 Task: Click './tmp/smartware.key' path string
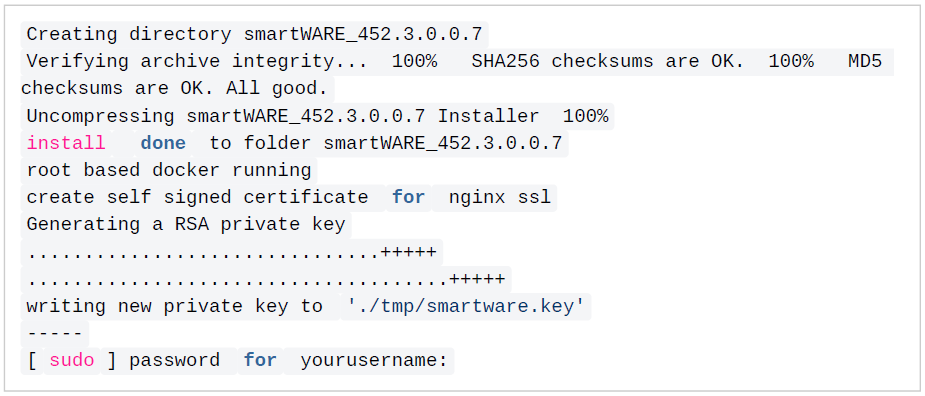coord(465,306)
